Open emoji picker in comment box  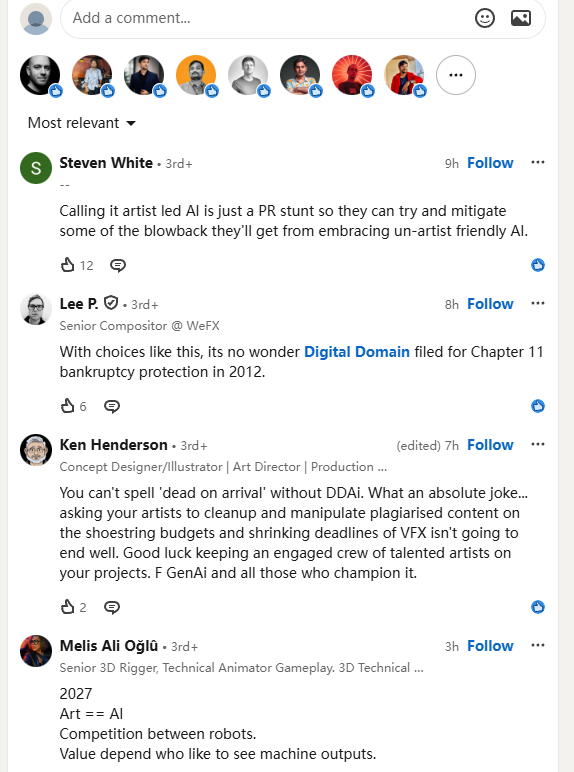coord(484,18)
